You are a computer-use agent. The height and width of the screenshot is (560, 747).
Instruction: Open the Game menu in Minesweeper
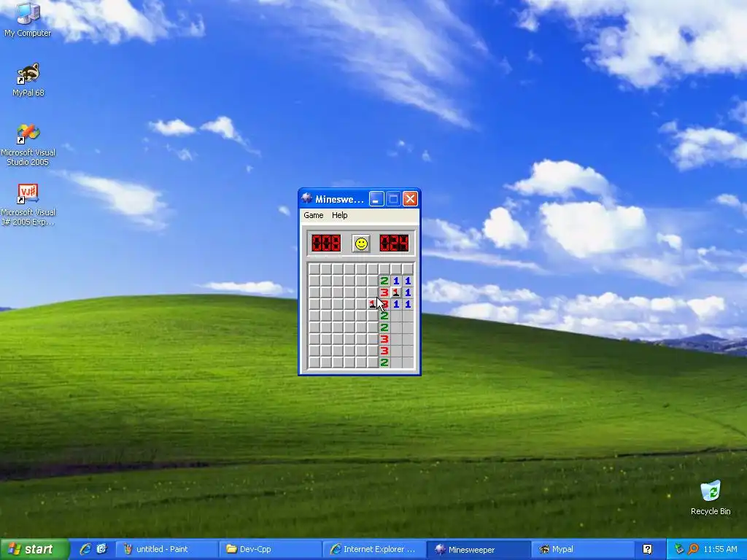(314, 215)
